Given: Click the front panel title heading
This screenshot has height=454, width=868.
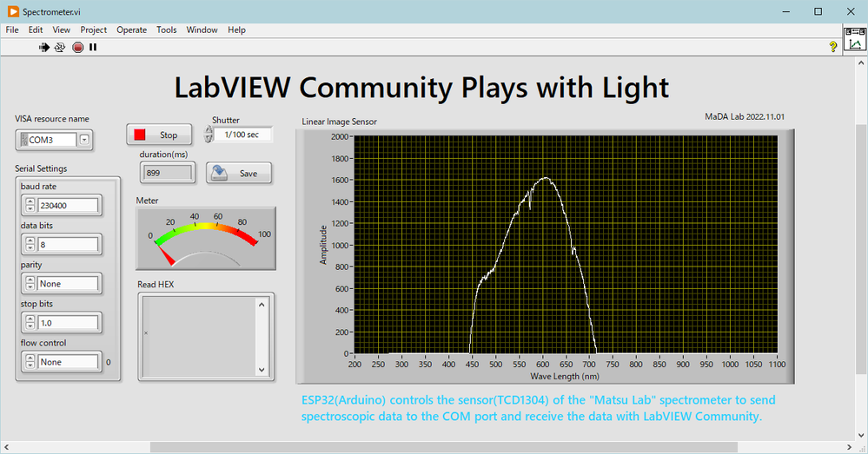Looking at the screenshot, I should pos(421,88).
